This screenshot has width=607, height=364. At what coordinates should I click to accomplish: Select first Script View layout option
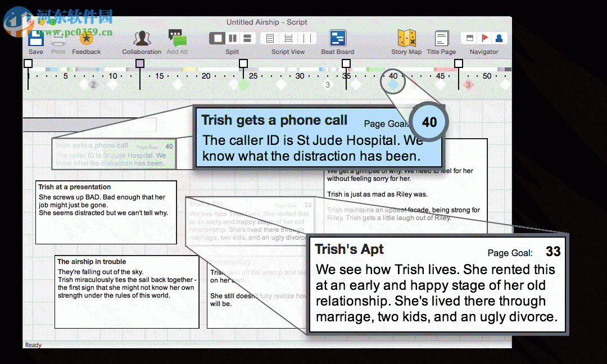(x=270, y=38)
